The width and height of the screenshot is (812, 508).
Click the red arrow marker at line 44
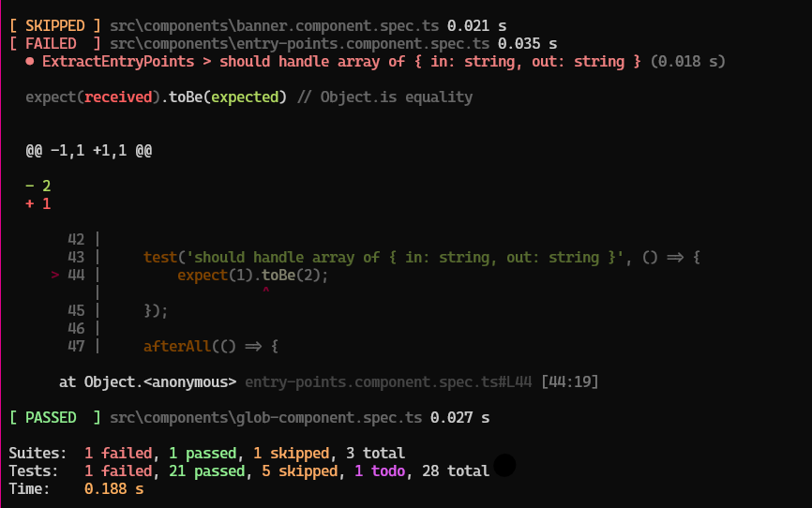coord(55,276)
